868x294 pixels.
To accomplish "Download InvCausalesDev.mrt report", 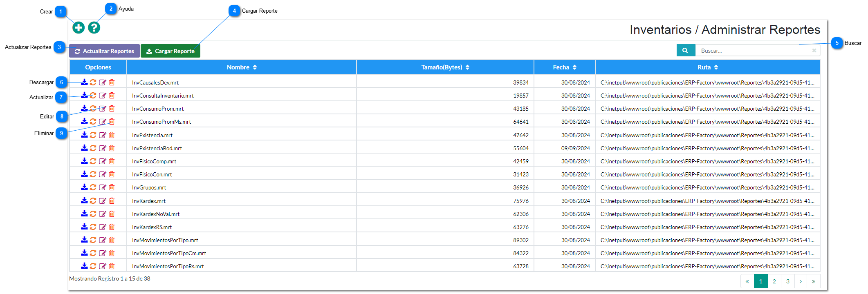I will 84,82.
